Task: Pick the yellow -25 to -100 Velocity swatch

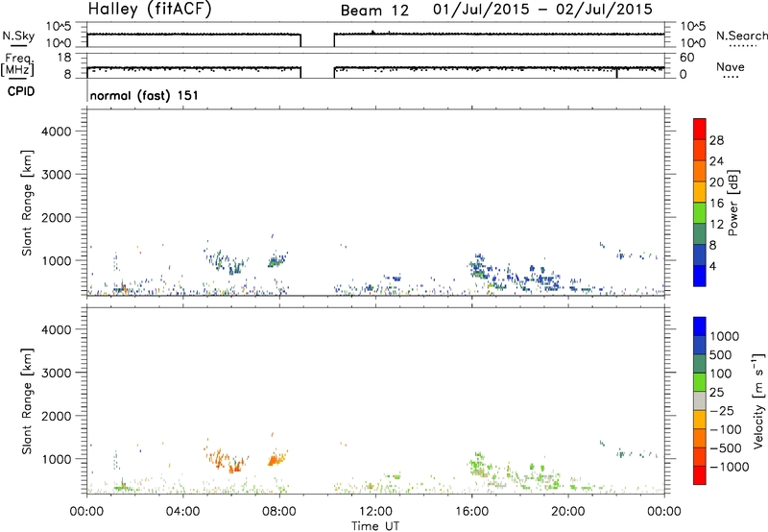Action: [x=700, y=420]
